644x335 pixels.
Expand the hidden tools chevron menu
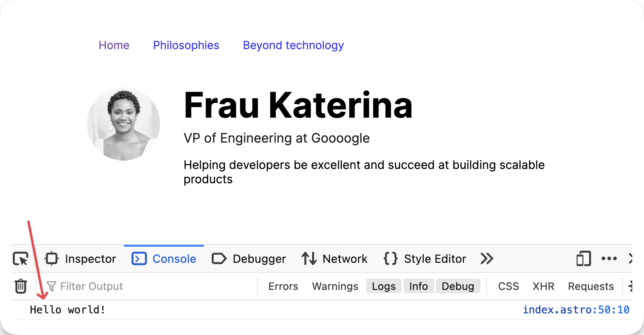[x=487, y=259]
